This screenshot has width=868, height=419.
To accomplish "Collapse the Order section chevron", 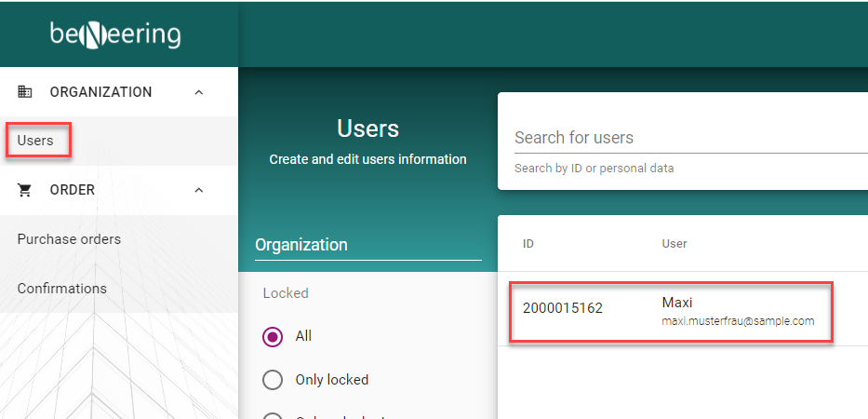I will click(199, 190).
